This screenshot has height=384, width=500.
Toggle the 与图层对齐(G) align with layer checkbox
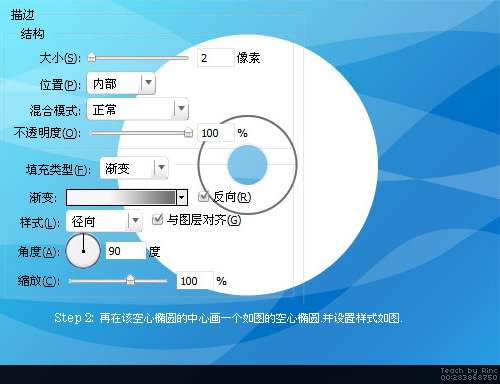coord(157,220)
